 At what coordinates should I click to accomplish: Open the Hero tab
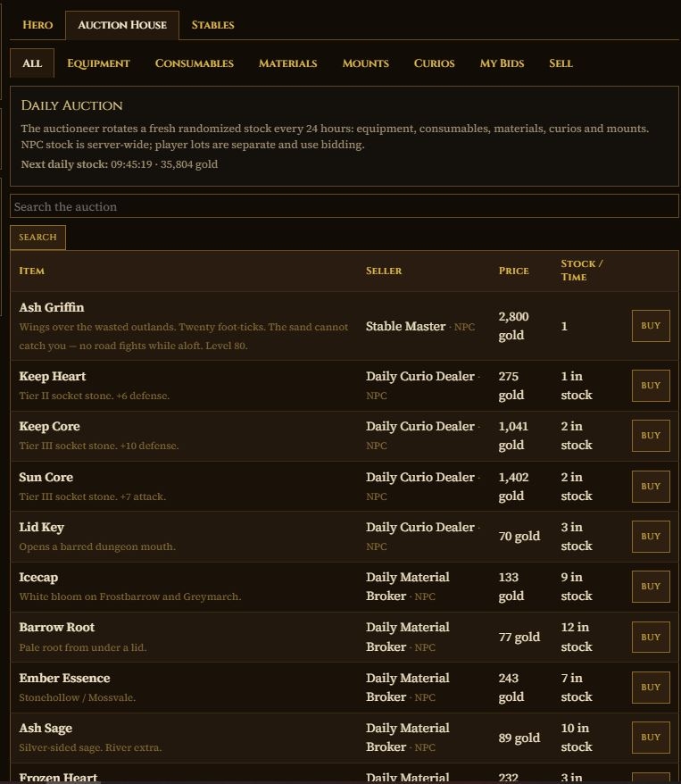37,25
